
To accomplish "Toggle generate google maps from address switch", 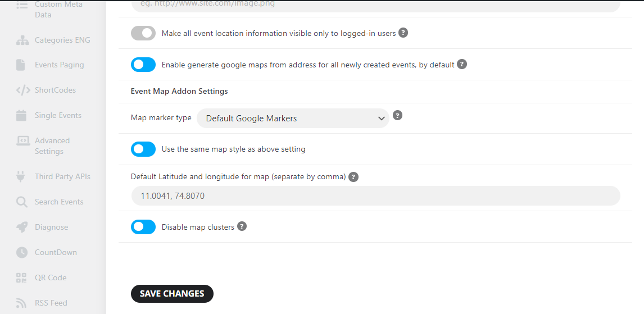I will pyautogui.click(x=143, y=65).
